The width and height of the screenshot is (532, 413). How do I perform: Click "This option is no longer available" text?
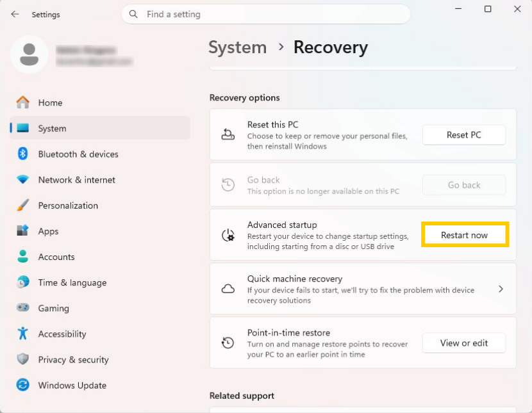(323, 191)
